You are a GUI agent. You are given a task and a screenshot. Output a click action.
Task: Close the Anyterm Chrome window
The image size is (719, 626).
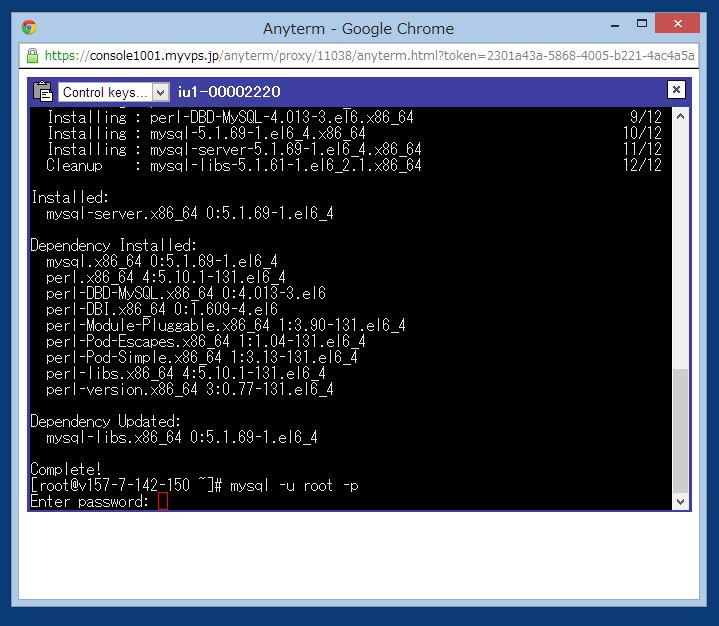pos(677,23)
